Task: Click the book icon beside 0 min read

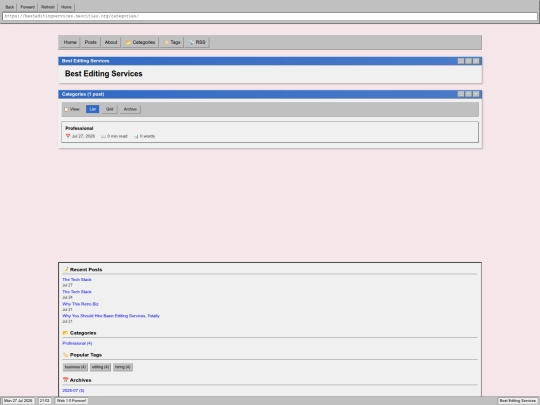Action: click(x=103, y=136)
